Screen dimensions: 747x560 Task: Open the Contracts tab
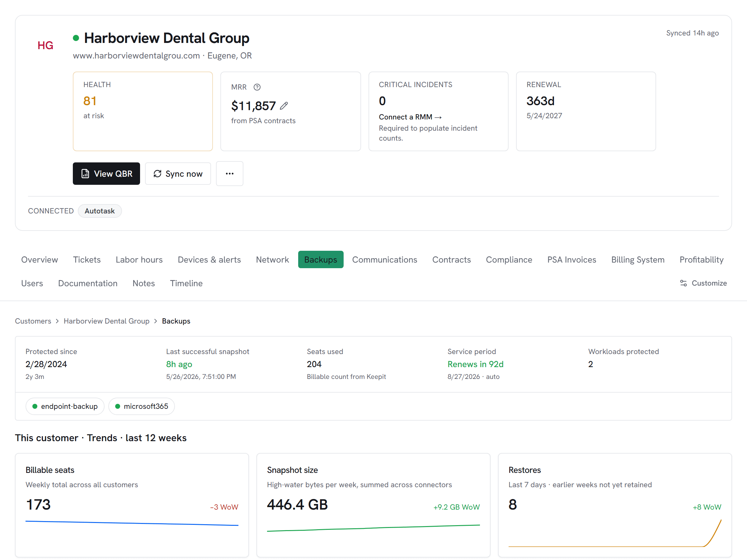coord(452,259)
